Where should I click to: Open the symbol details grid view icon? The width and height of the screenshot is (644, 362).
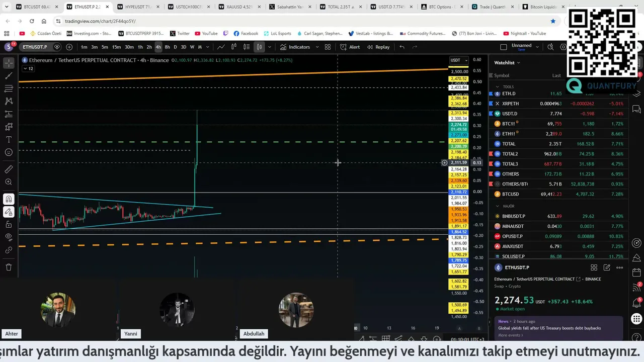pos(594,267)
